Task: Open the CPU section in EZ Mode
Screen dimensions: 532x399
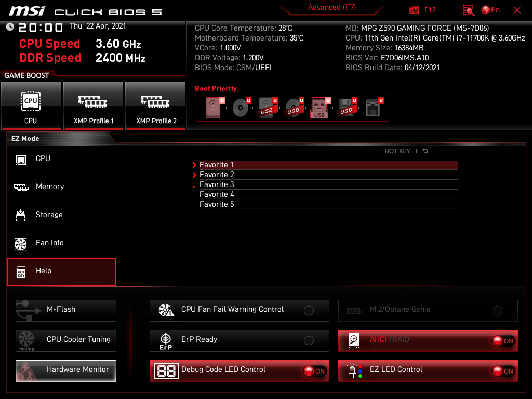Action: [61, 159]
